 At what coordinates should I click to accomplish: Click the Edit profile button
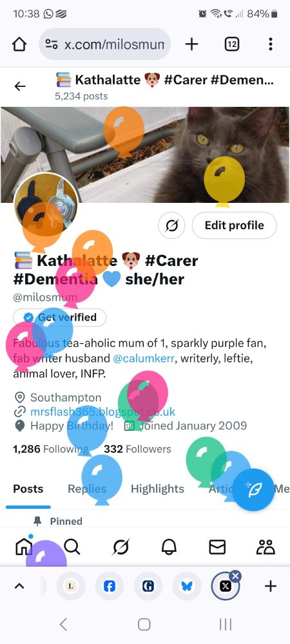click(234, 225)
